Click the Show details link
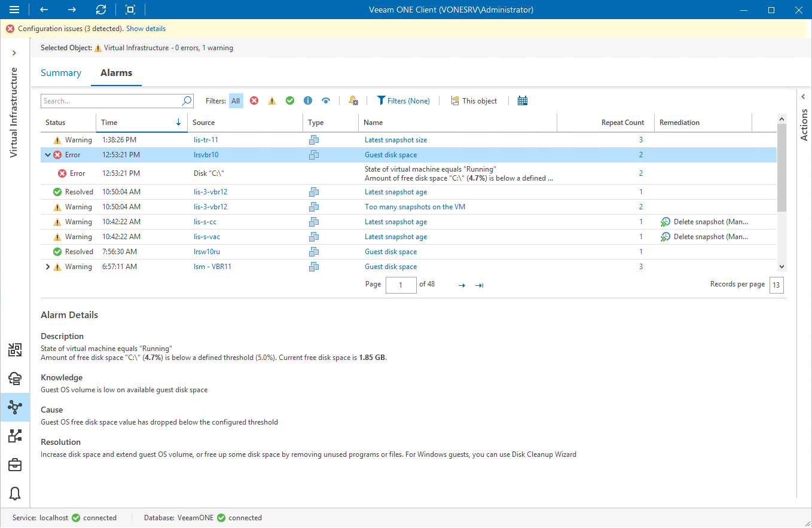 [x=145, y=28]
